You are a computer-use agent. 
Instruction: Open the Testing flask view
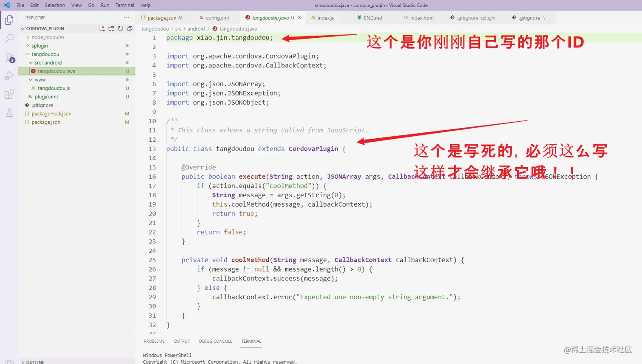coord(9,113)
